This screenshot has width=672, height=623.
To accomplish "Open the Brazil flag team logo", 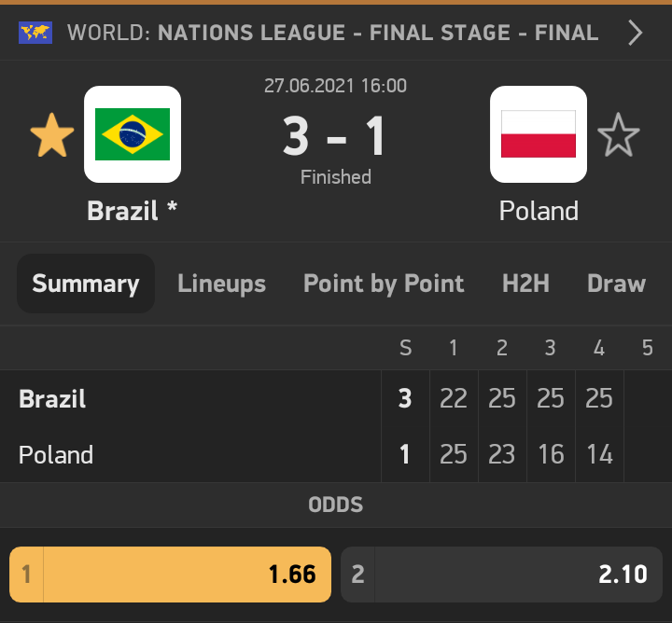I will pos(133,134).
